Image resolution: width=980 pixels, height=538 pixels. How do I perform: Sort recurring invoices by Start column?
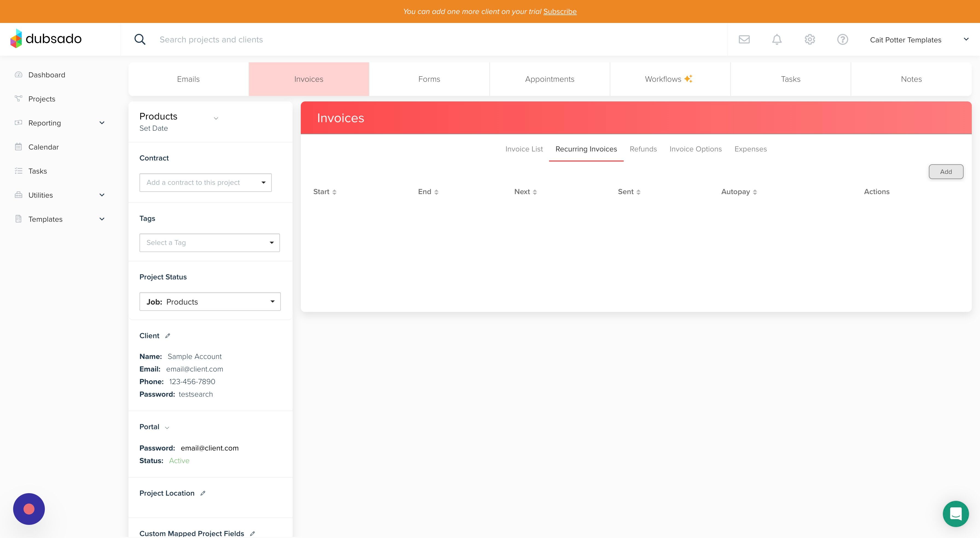[325, 192]
